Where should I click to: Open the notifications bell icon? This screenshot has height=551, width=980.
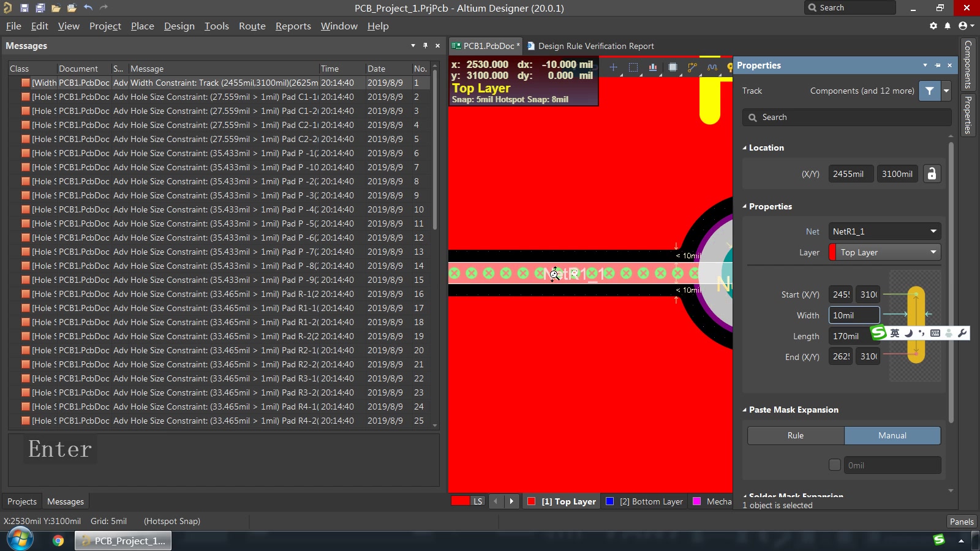coord(948,26)
